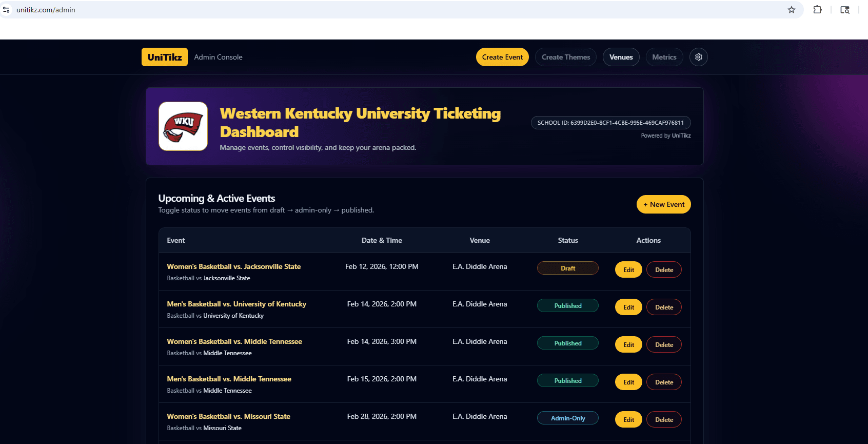The image size is (868, 444).
Task: Edit Women's Basketball vs. Missouri State
Action: 628,419
